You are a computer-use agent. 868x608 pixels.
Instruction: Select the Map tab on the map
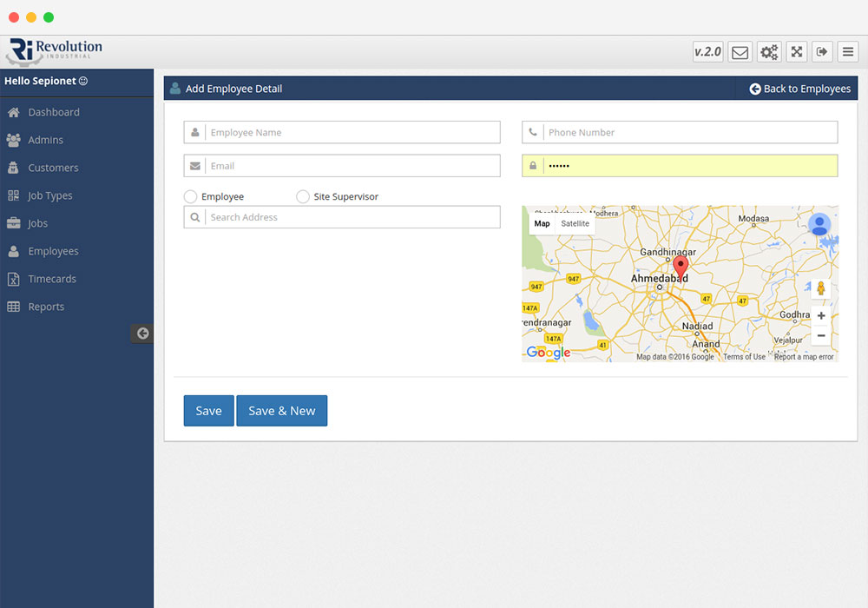tap(542, 223)
